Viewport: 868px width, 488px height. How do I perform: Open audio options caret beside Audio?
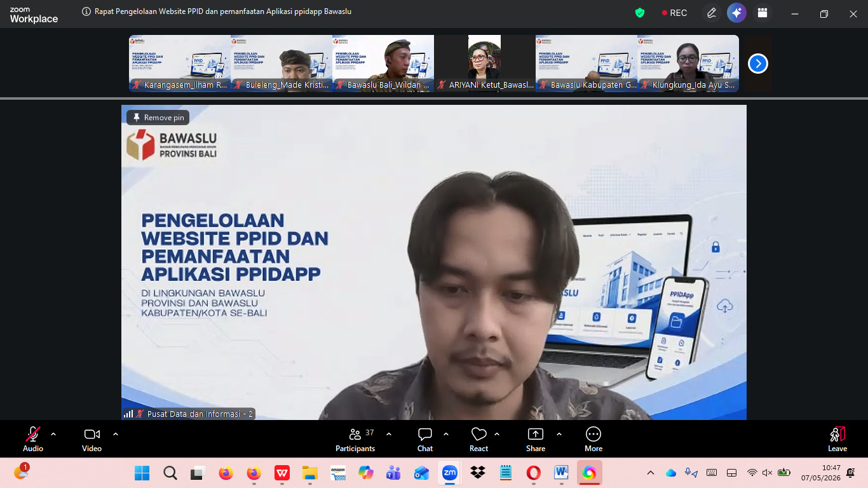pos(53,434)
